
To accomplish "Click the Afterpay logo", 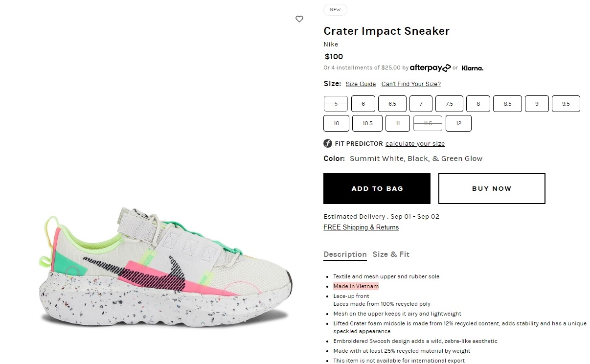I will pyautogui.click(x=430, y=68).
